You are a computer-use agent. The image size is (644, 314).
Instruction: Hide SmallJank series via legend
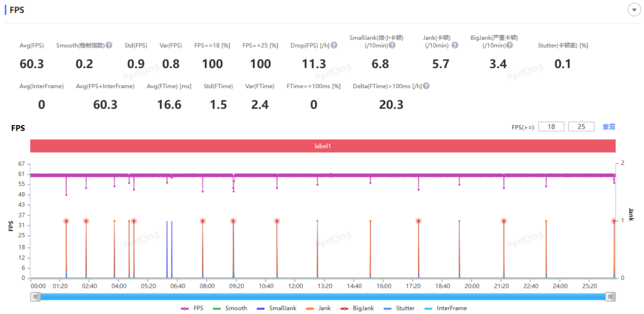276,308
